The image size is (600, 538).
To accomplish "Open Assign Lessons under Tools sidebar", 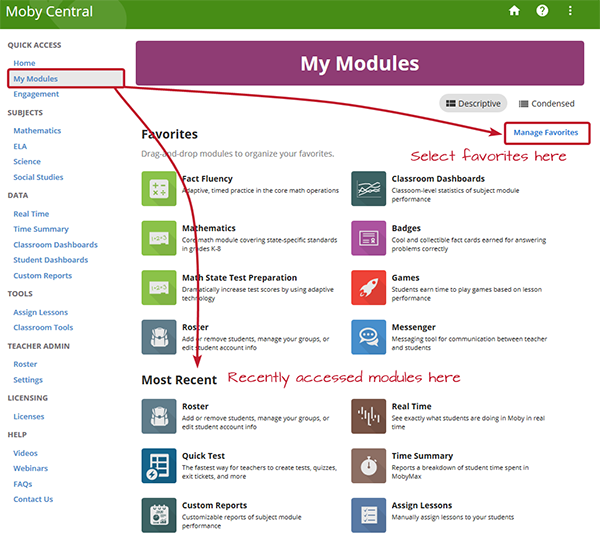I will (41, 312).
